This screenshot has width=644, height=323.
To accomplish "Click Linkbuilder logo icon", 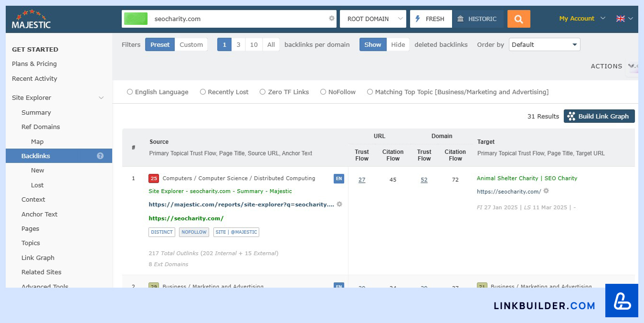I will (622, 301).
